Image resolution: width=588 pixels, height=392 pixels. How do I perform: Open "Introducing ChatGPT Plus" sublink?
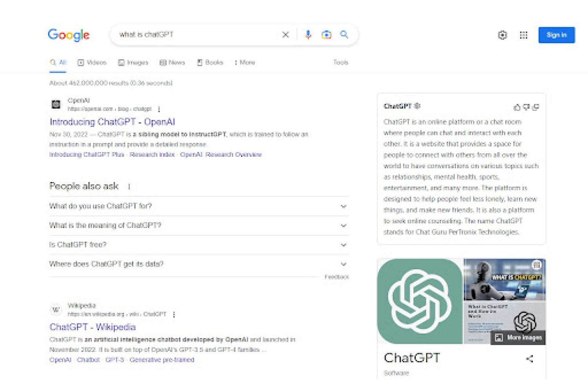click(87, 154)
